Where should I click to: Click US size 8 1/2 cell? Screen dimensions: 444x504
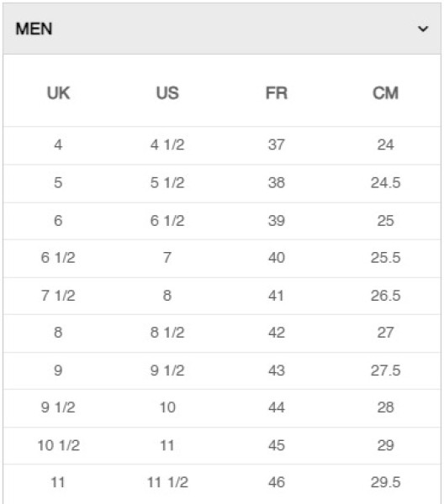(x=167, y=333)
